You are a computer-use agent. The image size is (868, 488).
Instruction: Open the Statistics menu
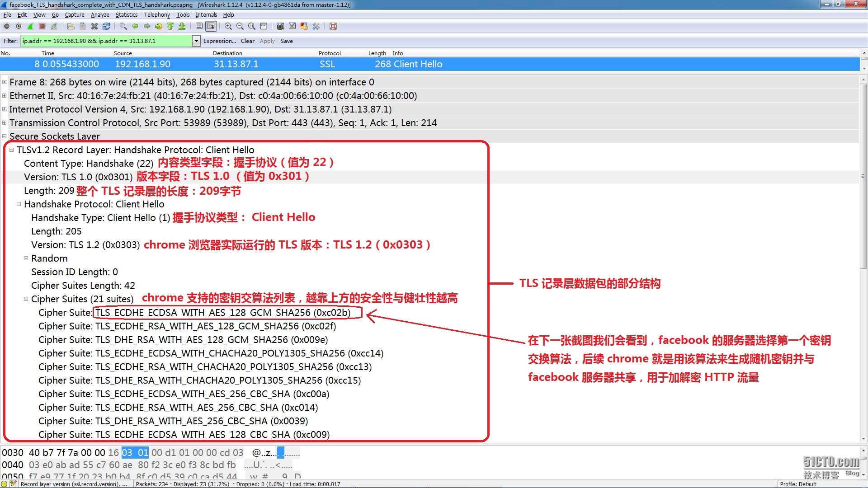pyautogui.click(x=126, y=15)
